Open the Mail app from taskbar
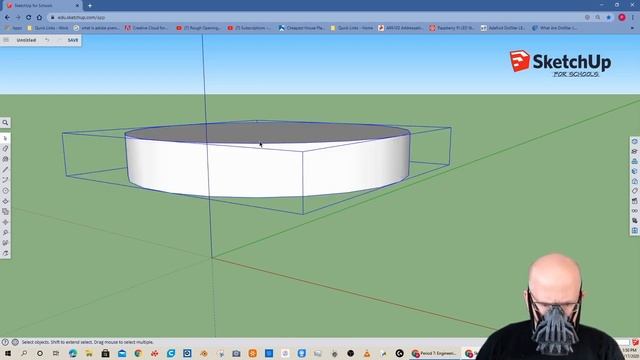This screenshot has height=360, width=640. [122, 353]
